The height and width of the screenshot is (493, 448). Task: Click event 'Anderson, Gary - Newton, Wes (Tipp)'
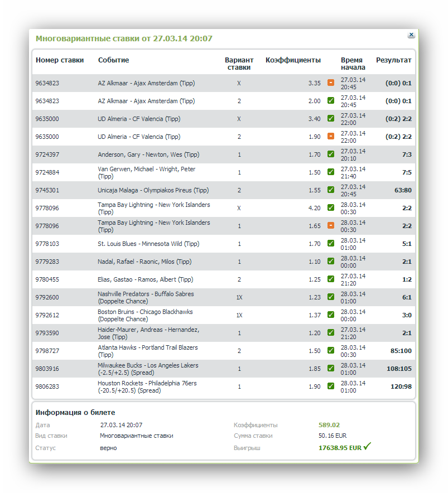click(148, 154)
